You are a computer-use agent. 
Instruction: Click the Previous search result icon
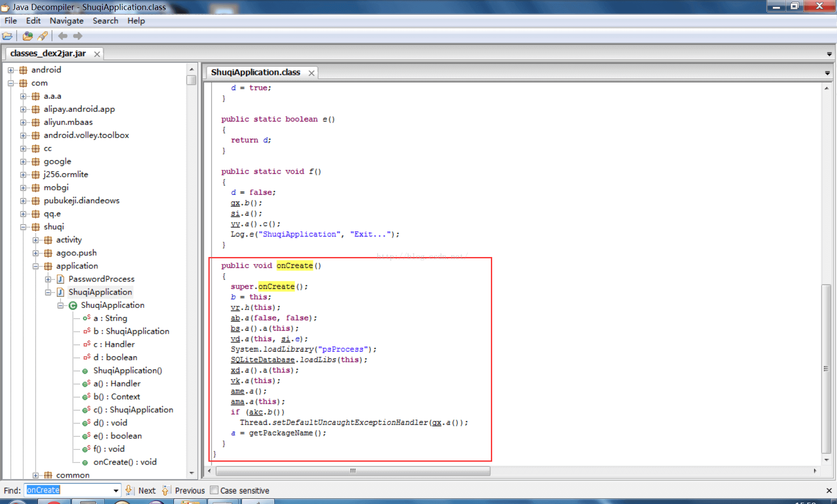click(166, 490)
